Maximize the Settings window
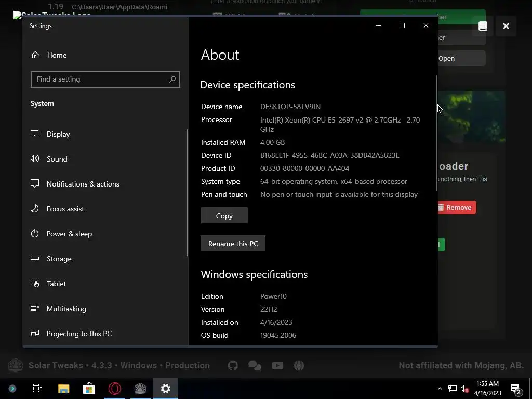The width and height of the screenshot is (532, 399). pos(402,25)
